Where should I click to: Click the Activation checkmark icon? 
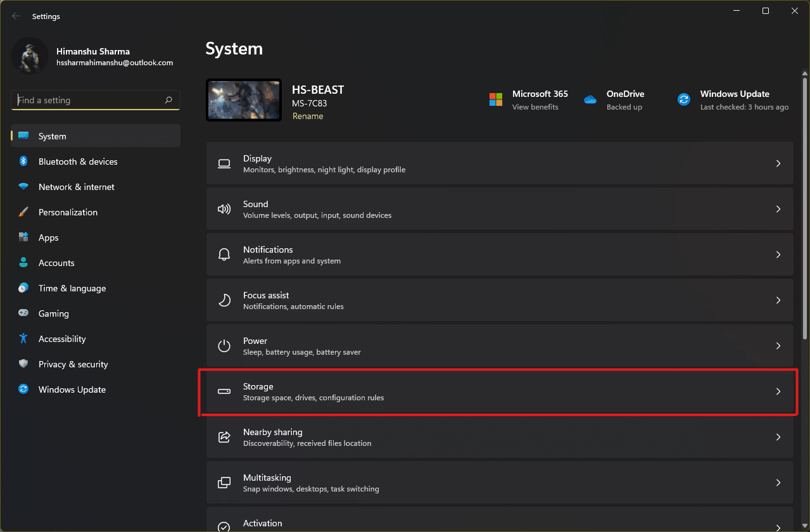click(224, 527)
